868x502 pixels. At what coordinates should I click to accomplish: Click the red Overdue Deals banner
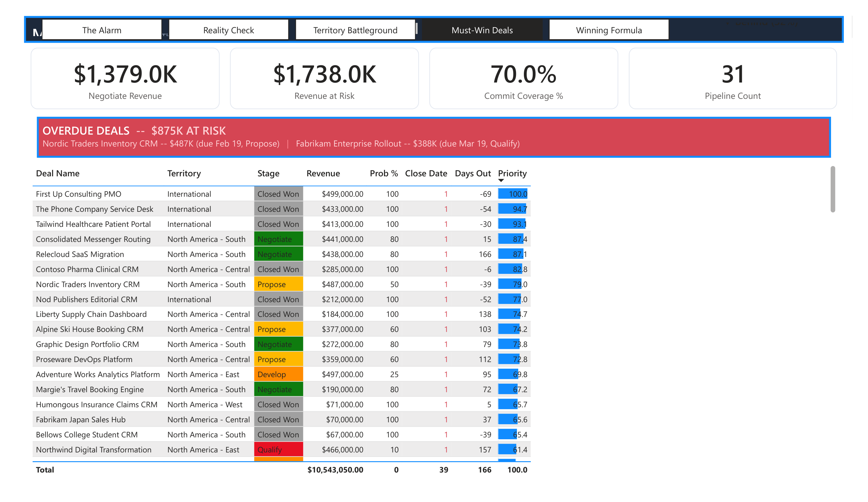(433, 137)
